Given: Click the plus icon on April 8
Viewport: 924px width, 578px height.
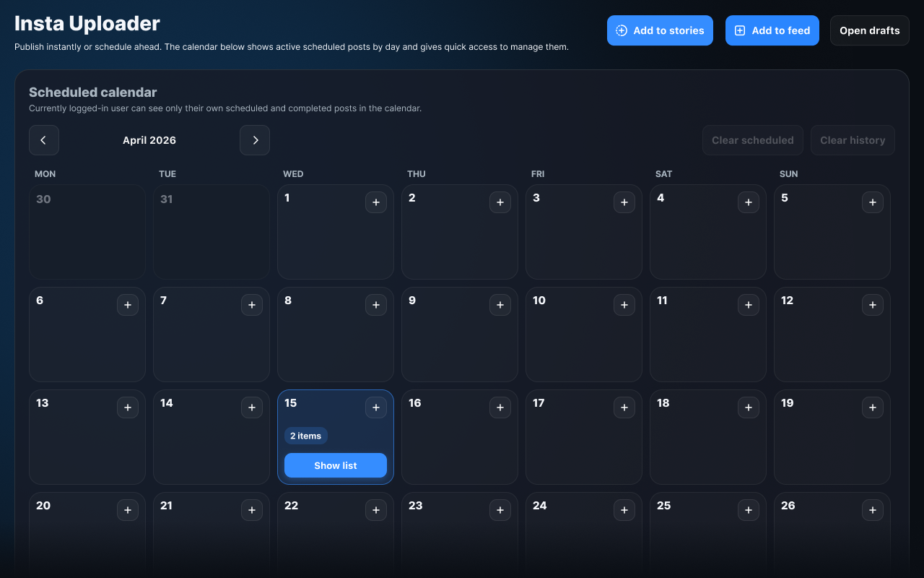Looking at the screenshot, I should tap(376, 305).
